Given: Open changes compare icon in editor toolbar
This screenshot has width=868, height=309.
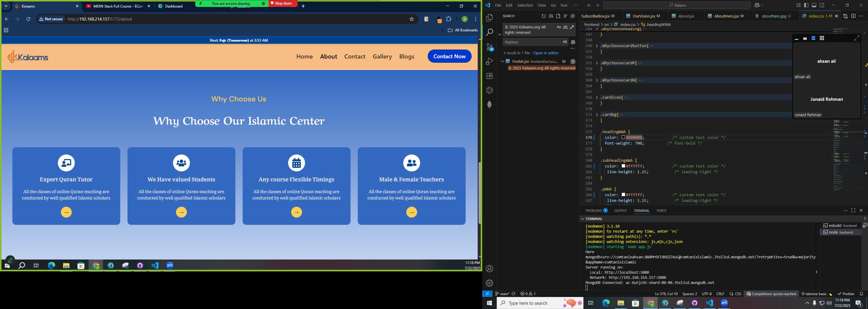Looking at the screenshot, I should pyautogui.click(x=845, y=16).
